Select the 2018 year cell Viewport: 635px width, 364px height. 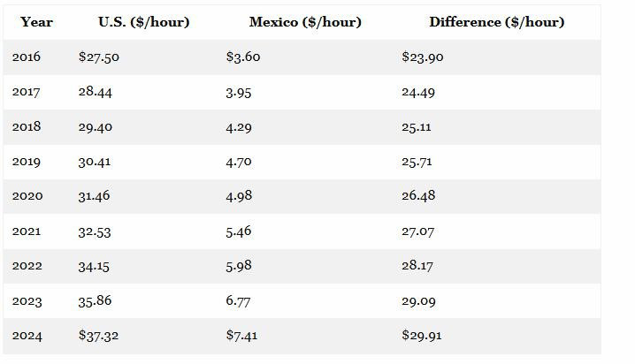(x=27, y=127)
